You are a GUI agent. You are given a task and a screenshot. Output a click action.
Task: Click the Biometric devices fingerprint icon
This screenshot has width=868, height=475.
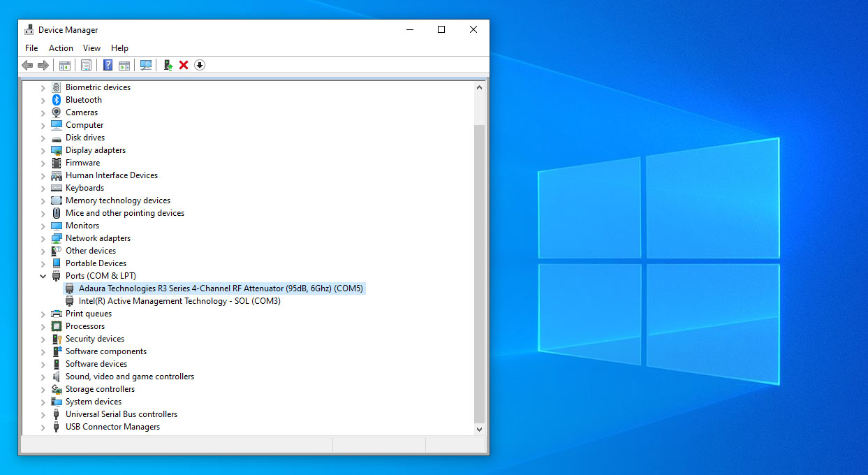click(x=57, y=87)
